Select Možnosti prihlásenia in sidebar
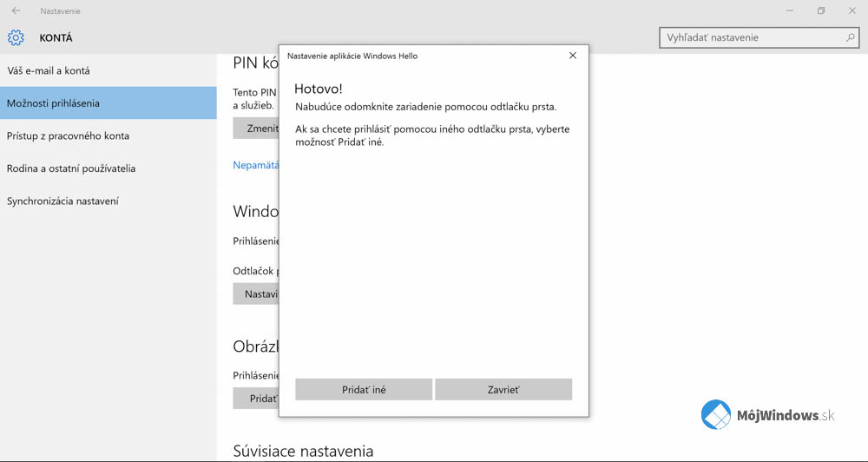 pyautogui.click(x=108, y=103)
